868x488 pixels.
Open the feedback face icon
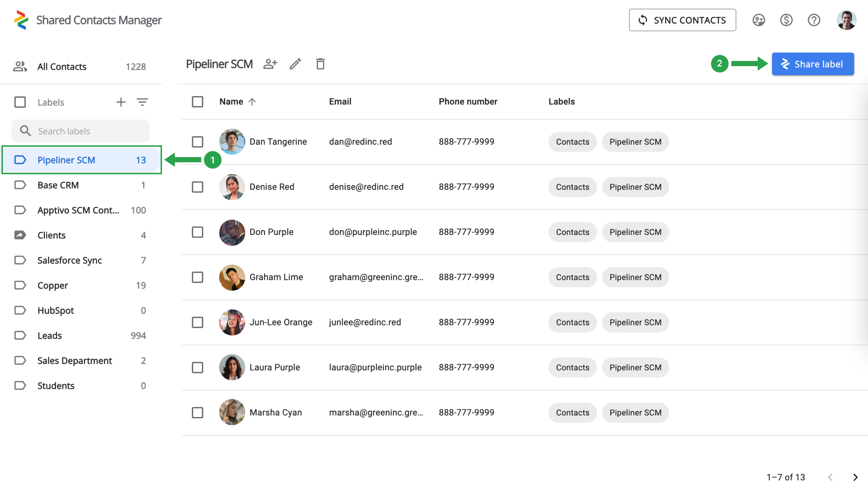pos(758,20)
